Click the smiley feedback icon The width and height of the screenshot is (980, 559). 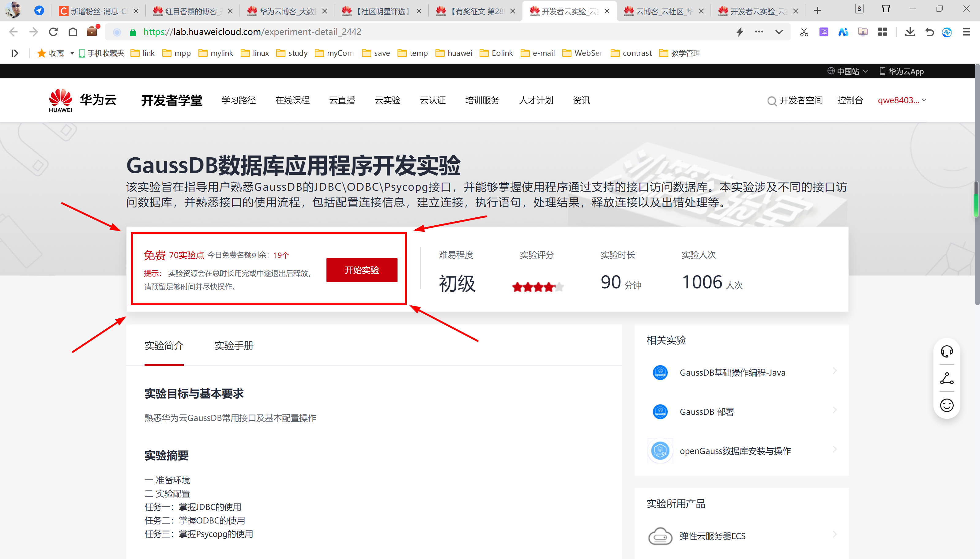[947, 405]
